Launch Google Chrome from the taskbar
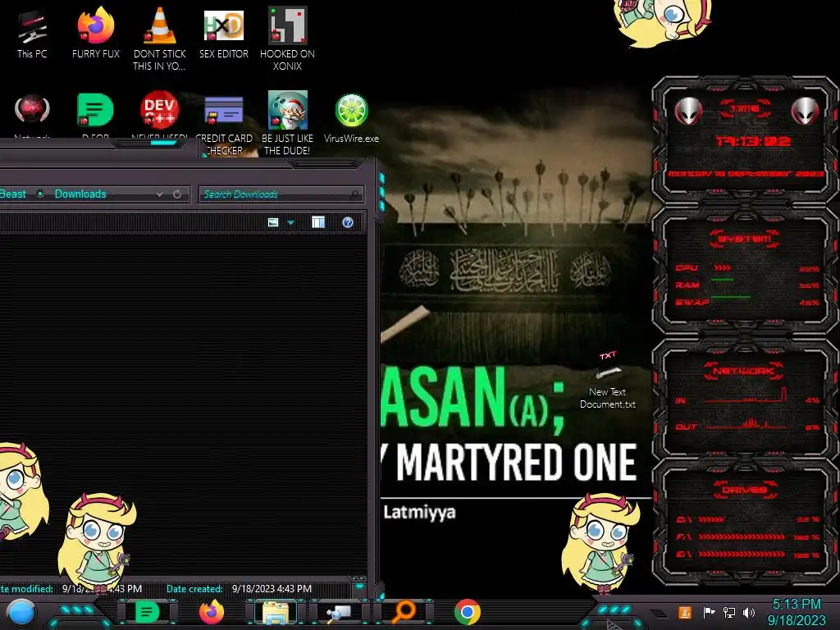 467,612
